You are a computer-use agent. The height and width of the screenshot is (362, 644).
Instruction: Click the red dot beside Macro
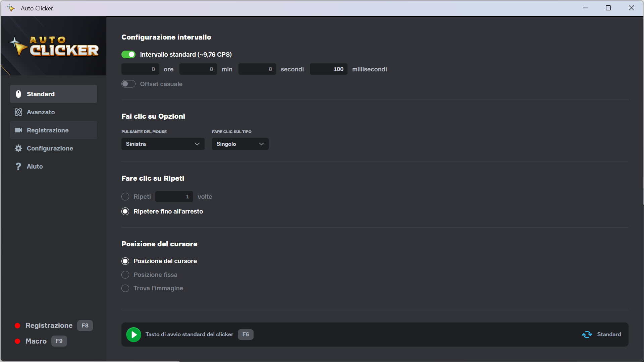click(17, 341)
